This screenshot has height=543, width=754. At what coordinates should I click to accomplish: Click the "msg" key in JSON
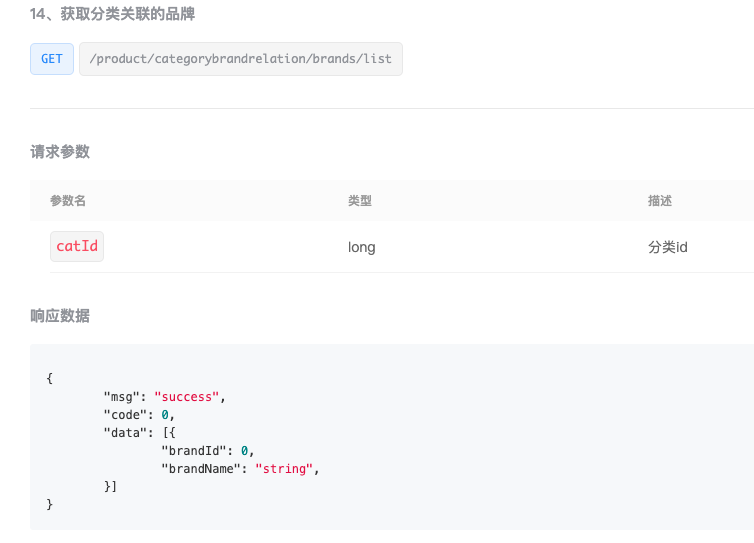point(122,397)
